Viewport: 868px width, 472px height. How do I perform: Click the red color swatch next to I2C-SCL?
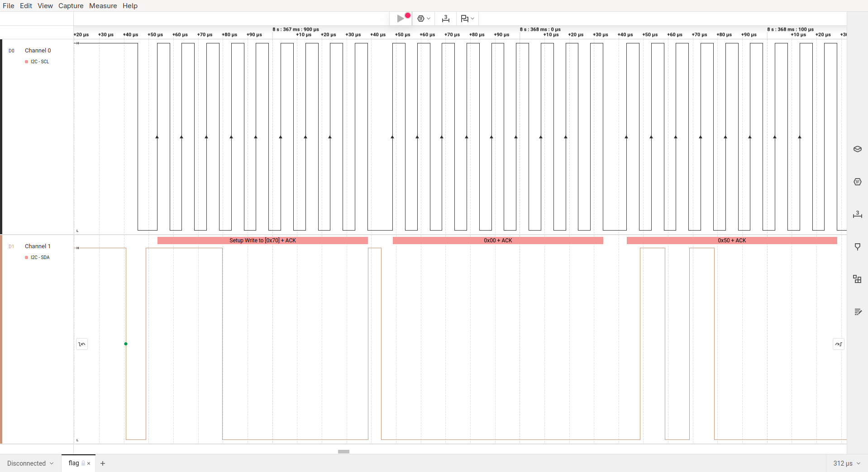(x=26, y=61)
